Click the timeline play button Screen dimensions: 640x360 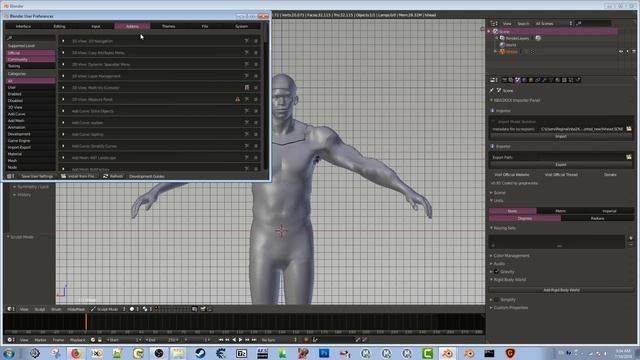point(240,340)
